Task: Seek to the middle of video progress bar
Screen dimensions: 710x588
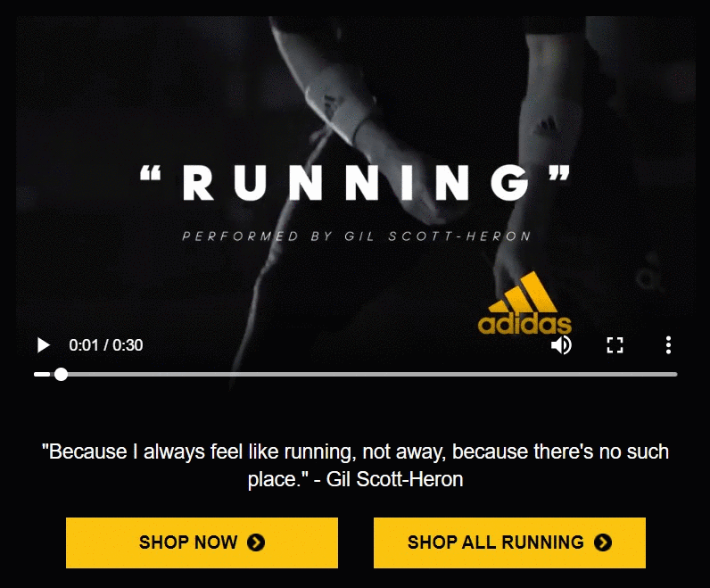Action: (356, 374)
